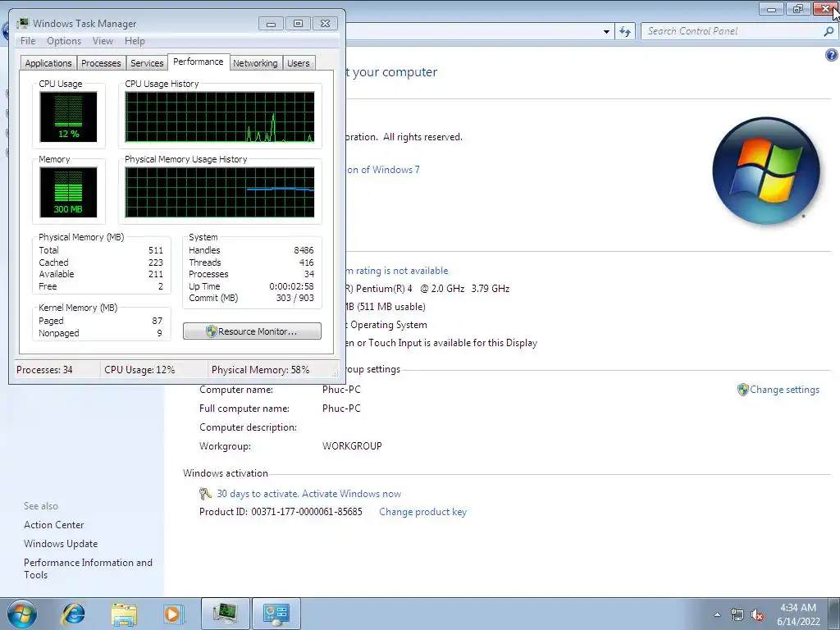Click the activation keys icon
The height and width of the screenshot is (630, 840).
tap(205, 493)
